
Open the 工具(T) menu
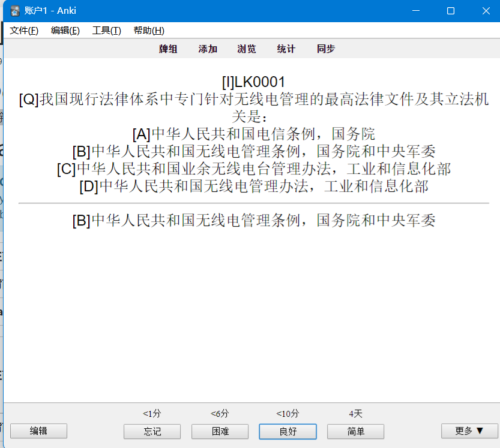point(106,31)
